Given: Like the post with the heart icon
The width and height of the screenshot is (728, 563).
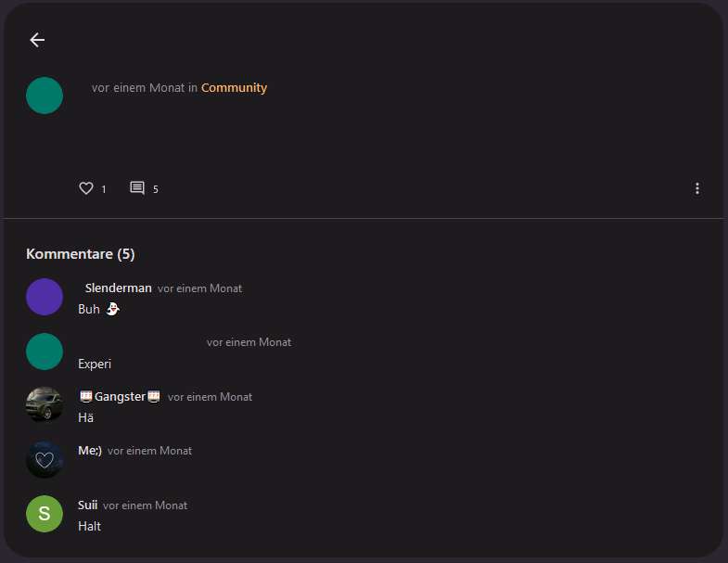Looking at the screenshot, I should click(86, 188).
